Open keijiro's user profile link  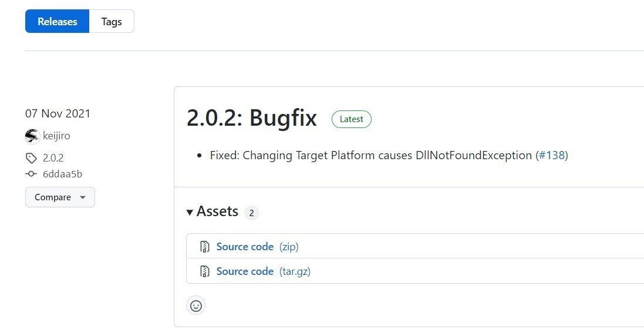point(57,136)
